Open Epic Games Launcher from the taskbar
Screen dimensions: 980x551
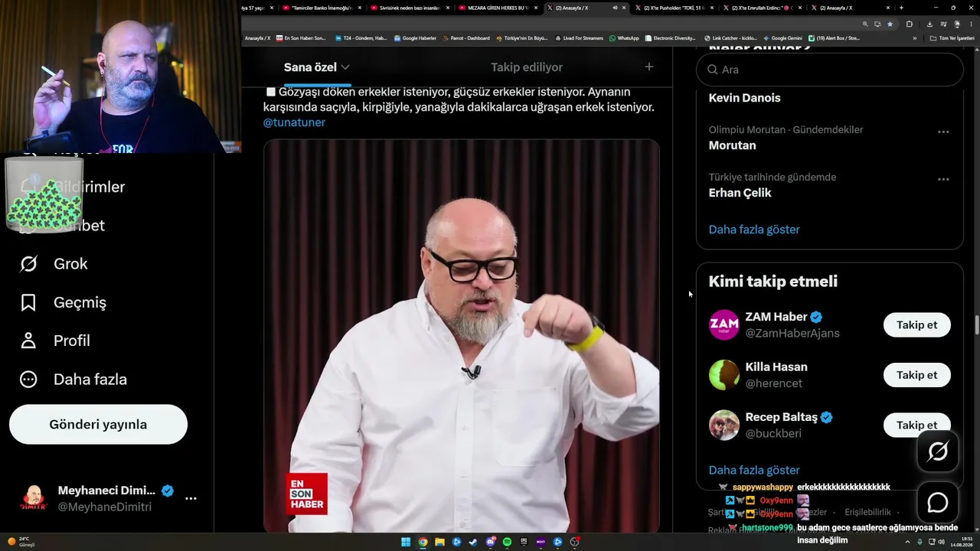click(x=524, y=542)
